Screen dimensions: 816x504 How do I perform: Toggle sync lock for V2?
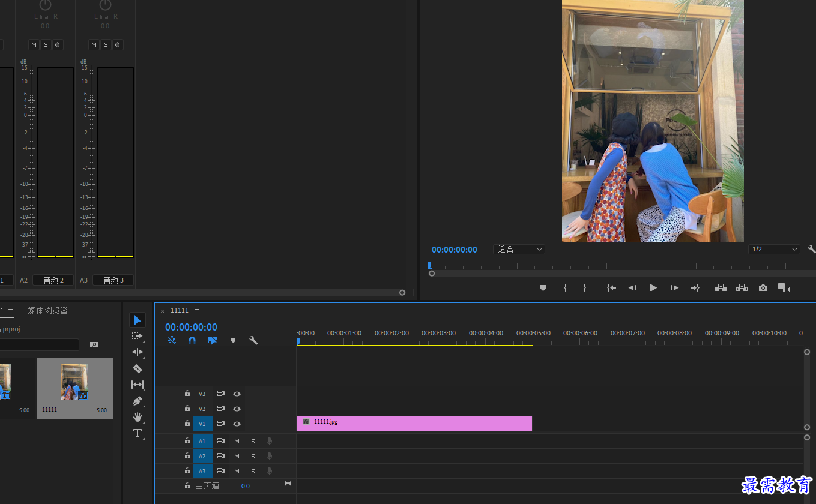pyautogui.click(x=221, y=409)
